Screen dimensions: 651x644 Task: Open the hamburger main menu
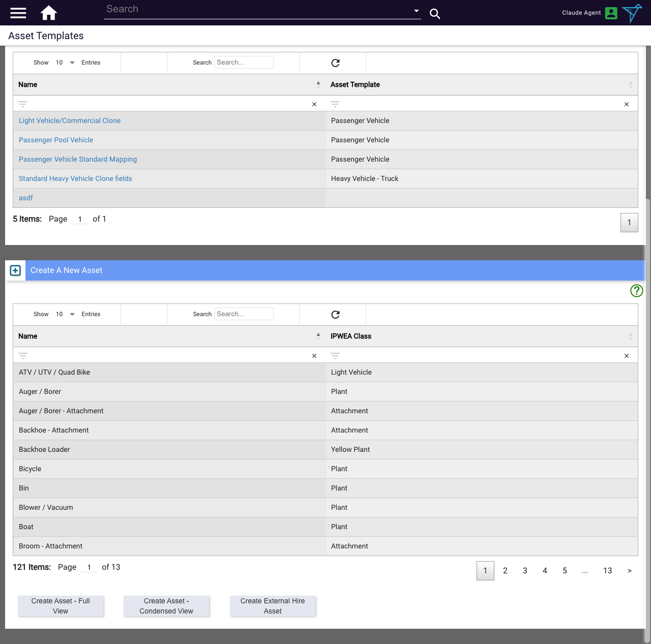18,13
